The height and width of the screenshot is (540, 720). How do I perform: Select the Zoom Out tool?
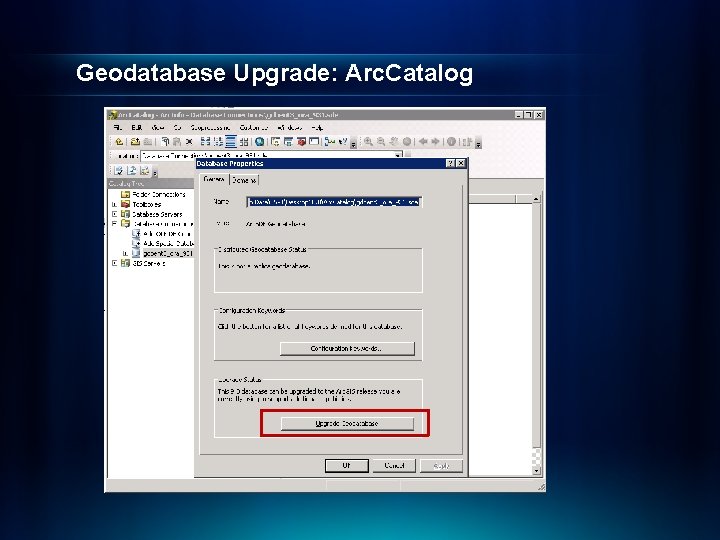coord(381,142)
